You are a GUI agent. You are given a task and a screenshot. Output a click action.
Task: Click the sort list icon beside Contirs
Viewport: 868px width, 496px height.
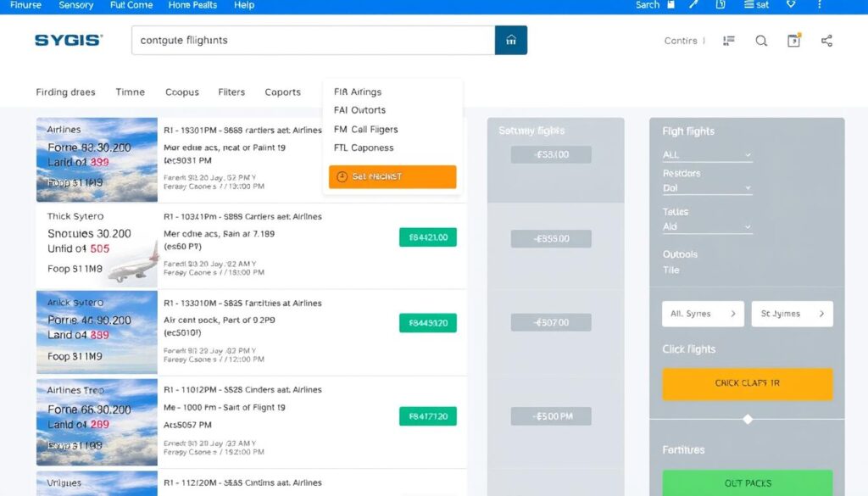point(729,41)
